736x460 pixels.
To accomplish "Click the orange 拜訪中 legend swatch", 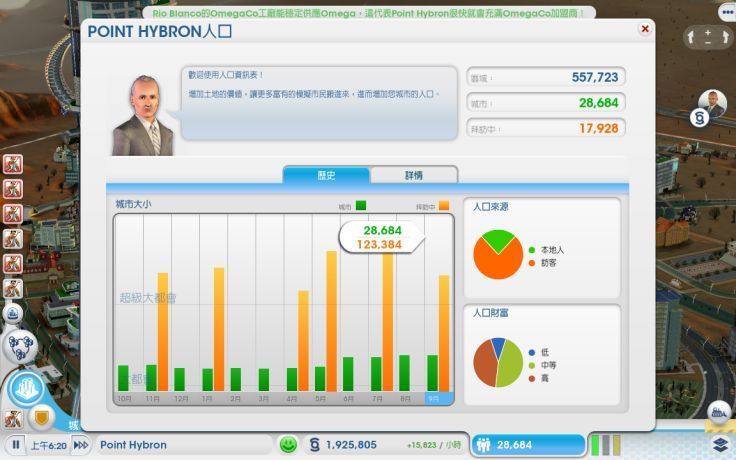I will [x=444, y=205].
